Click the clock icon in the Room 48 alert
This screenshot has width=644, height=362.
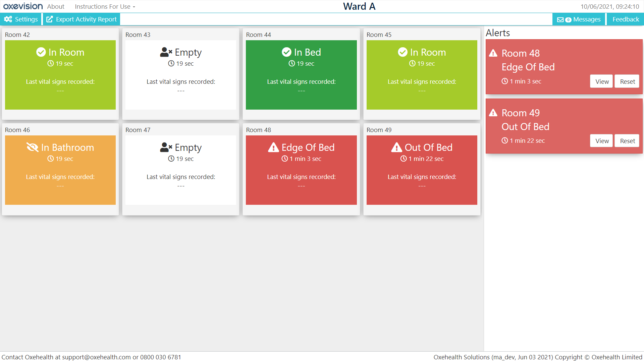tap(504, 81)
